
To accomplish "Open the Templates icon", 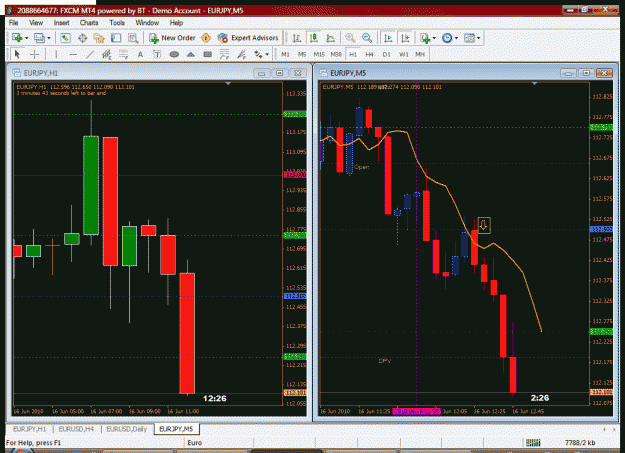I will (470, 38).
